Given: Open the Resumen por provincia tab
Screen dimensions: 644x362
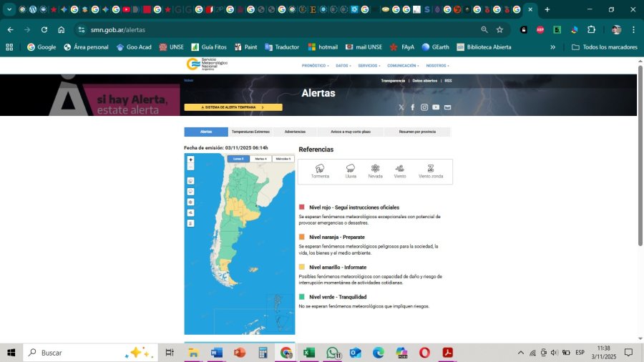Looking at the screenshot, I should click(417, 132).
